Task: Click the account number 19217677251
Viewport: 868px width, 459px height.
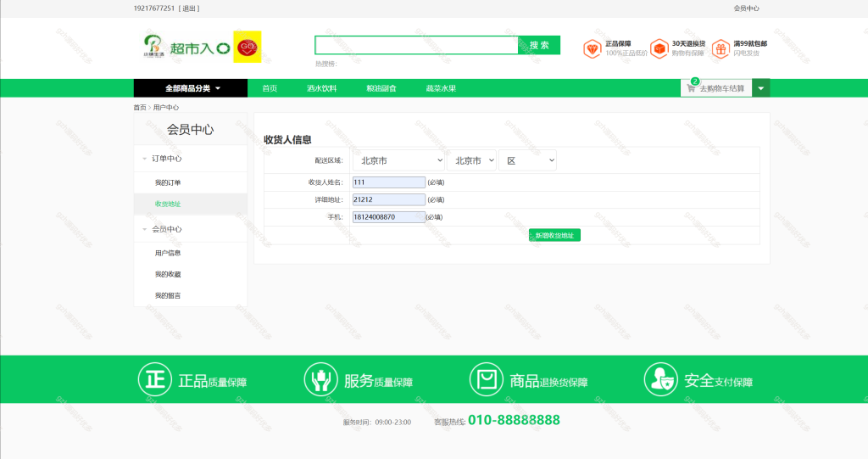Action: click(x=154, y=8)
